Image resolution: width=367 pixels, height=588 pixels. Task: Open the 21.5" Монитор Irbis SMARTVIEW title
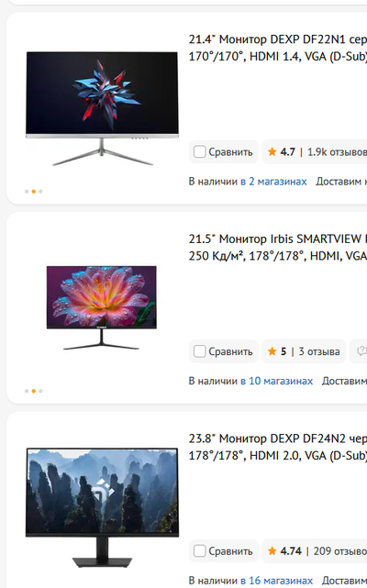tap(278, 248)
